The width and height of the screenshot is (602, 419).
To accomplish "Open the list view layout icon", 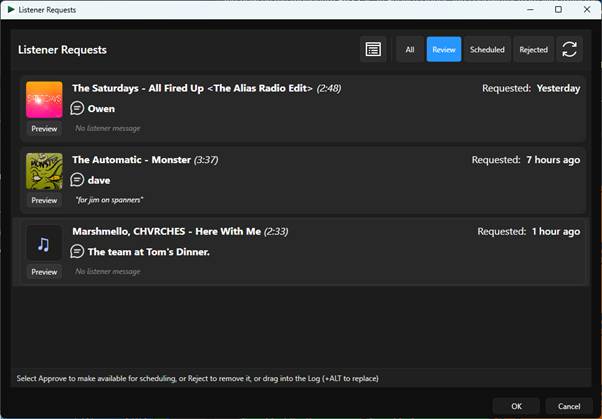I will pyautogui.click(x=373, y=49).
